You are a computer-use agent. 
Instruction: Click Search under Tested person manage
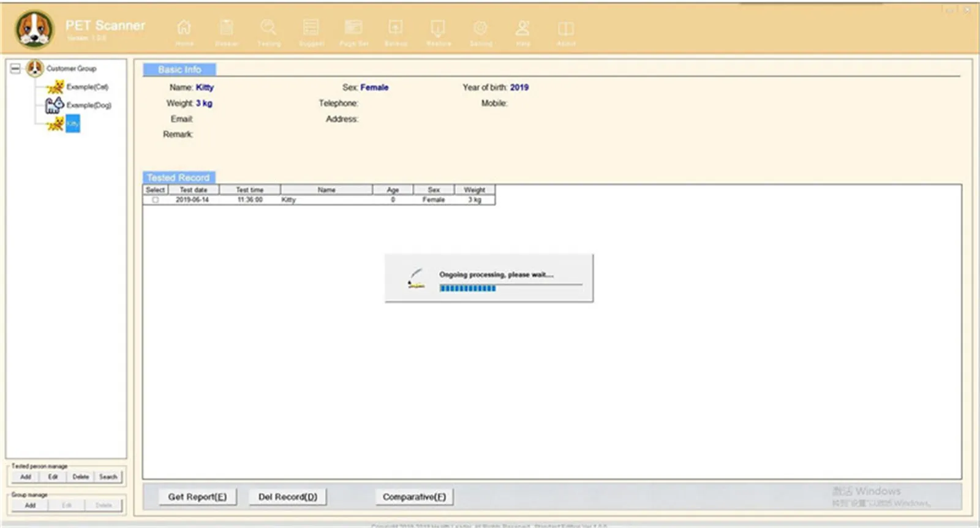108,477
